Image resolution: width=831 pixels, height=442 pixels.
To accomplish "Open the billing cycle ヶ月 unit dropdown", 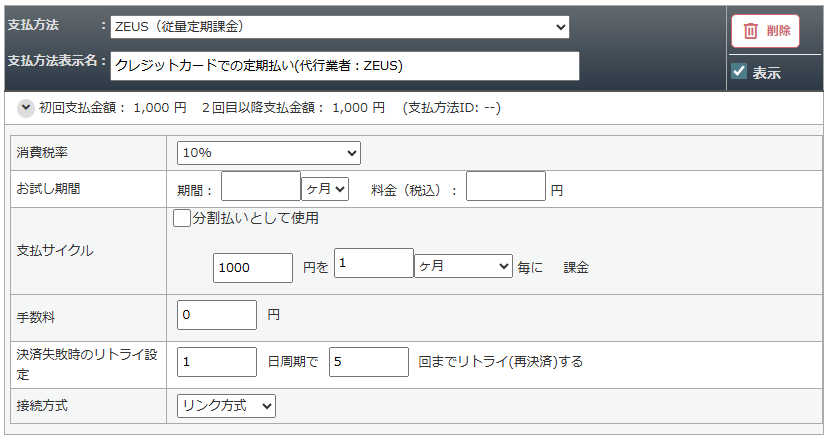I will 463,266.
